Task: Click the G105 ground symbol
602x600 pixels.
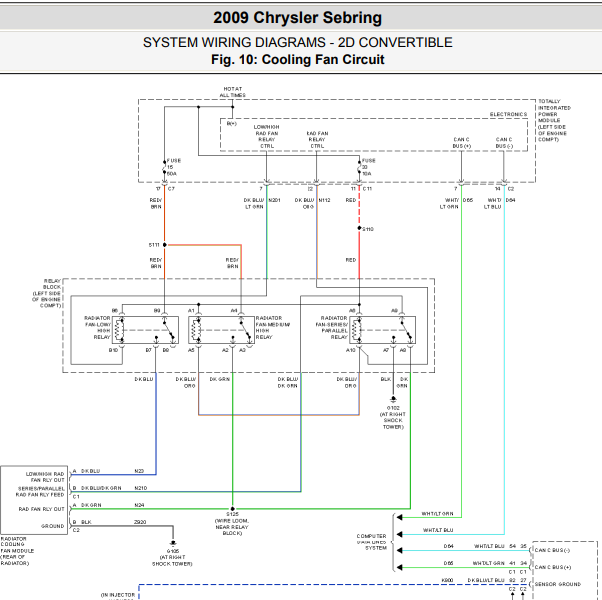Action: pos(173,543)
